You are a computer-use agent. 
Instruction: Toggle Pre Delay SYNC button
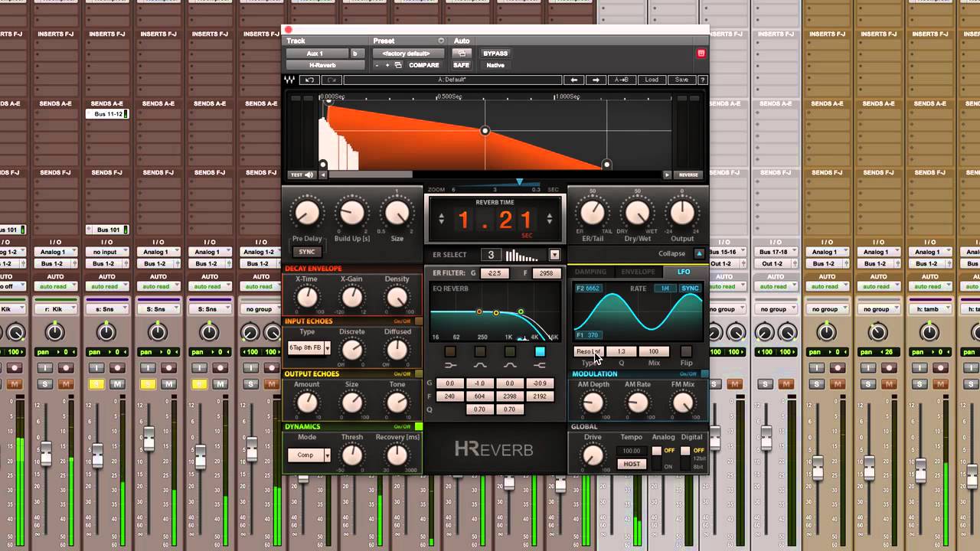click(307, 252)
